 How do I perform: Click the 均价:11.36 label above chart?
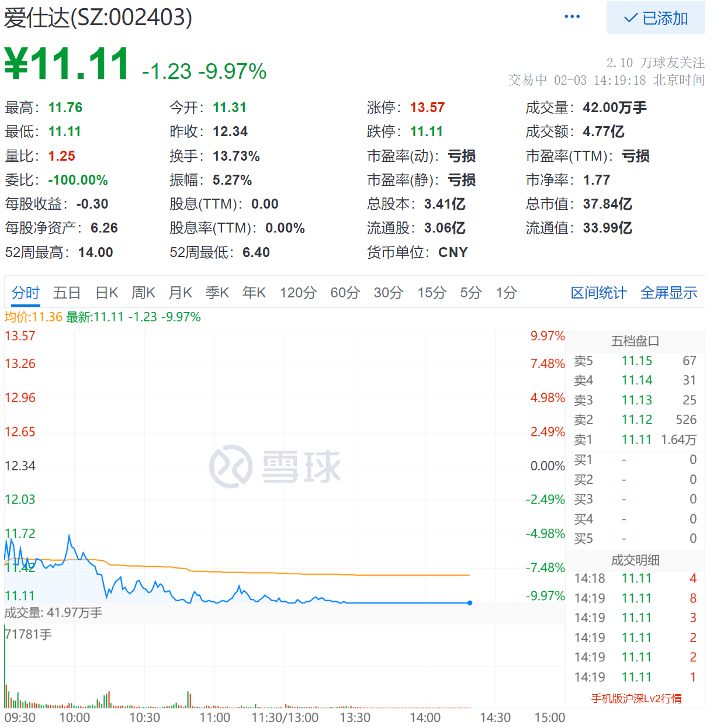(x=33, y=317)
